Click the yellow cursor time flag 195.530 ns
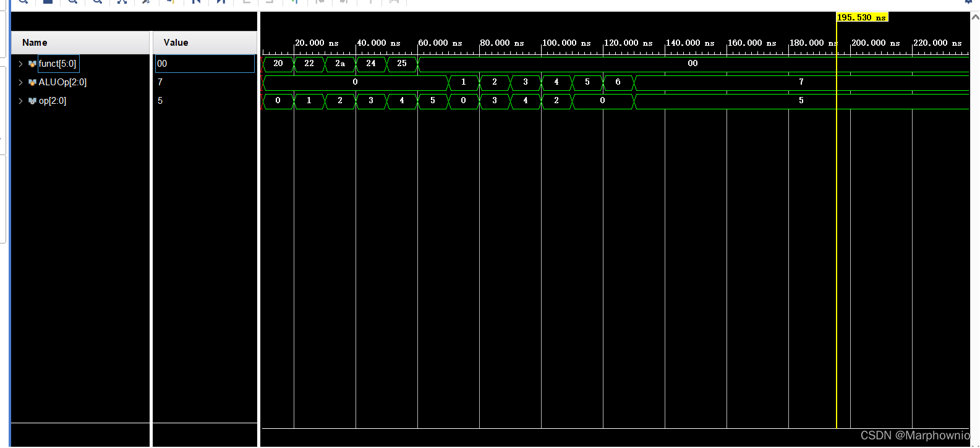980x448 pixels. pyautogui.click(x=862, y=17)
